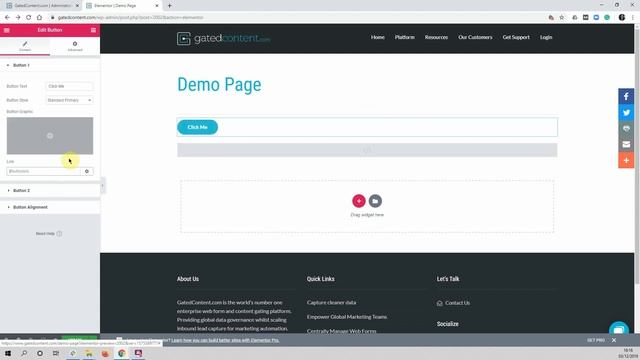Dismiss the Elementor Pro notice bar
Image resolution: width=640 pixels, height=360 pixels.
614,340
